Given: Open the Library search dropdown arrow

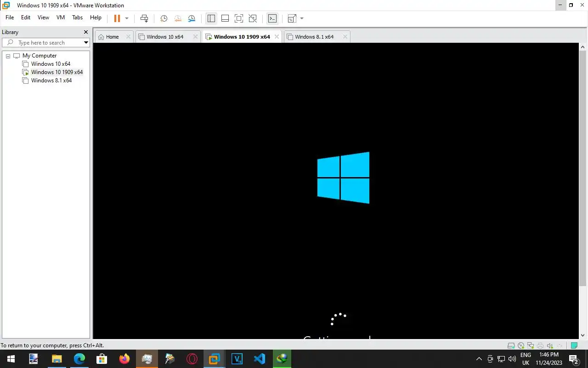Looking at the screenshot, I should [x=86, y=43].
